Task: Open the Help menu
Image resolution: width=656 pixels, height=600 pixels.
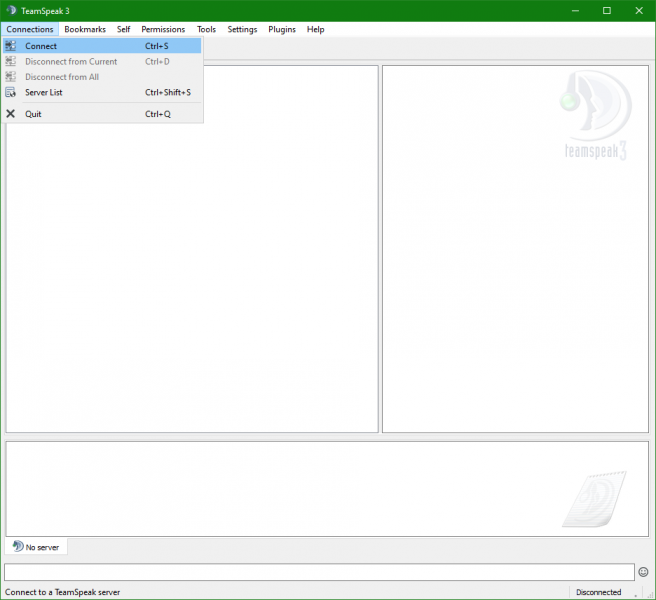Action: (x=315, y=29)
